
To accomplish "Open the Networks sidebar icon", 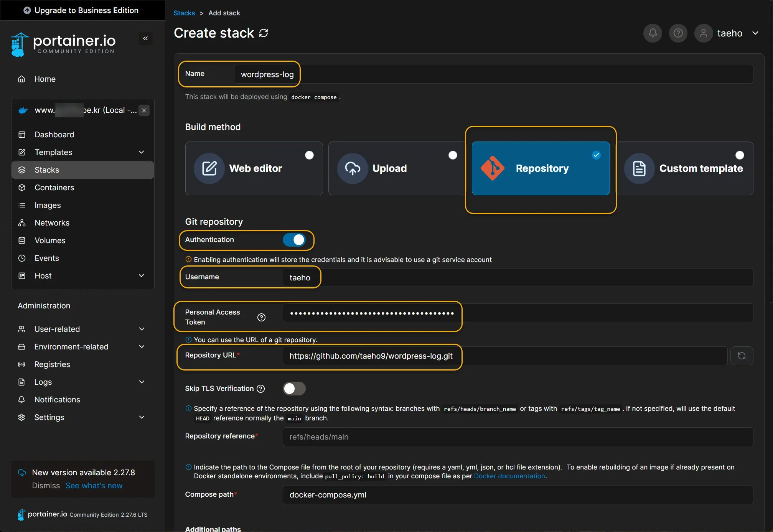I will coord(22,223).
